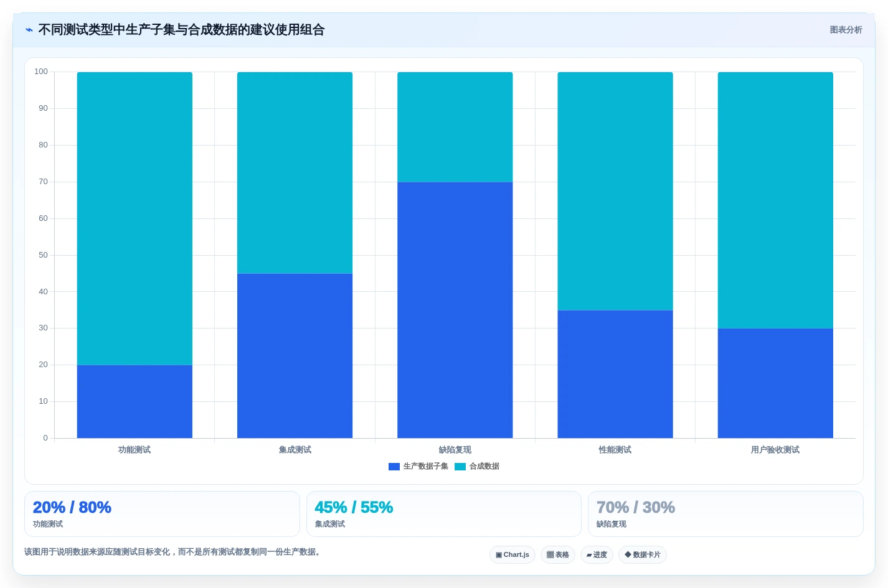The width and height of the screenshot is (888, 588).
Task: Select the 进度 tag chip
Action: point(597,554)
